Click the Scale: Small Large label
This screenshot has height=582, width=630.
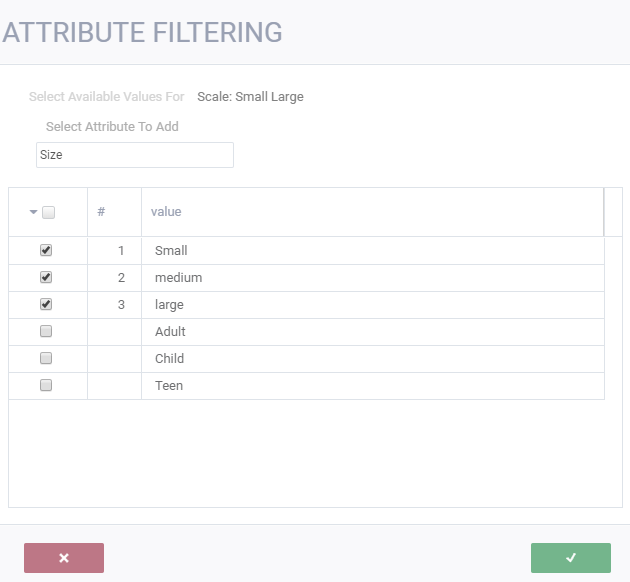tap(250, 97)
